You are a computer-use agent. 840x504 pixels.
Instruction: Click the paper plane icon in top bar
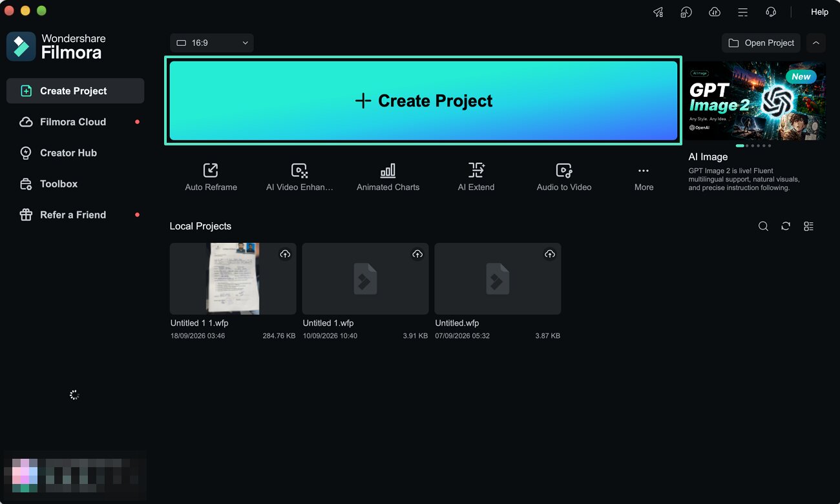[x=658, y=12]
